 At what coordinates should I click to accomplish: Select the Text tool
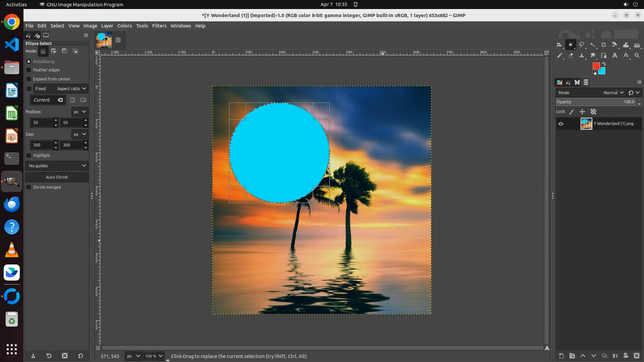pyautogui.click(x=615, y=56)
